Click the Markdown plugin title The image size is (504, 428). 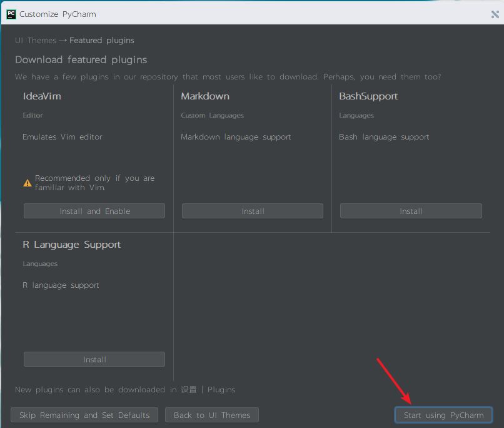[x=205, y=96]
